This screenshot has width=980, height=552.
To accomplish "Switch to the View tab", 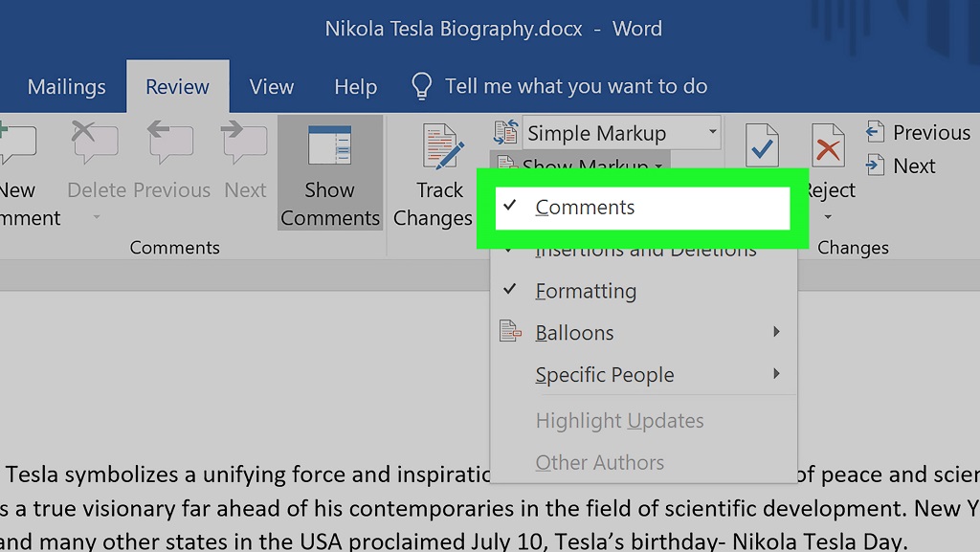I will (271, 86).
